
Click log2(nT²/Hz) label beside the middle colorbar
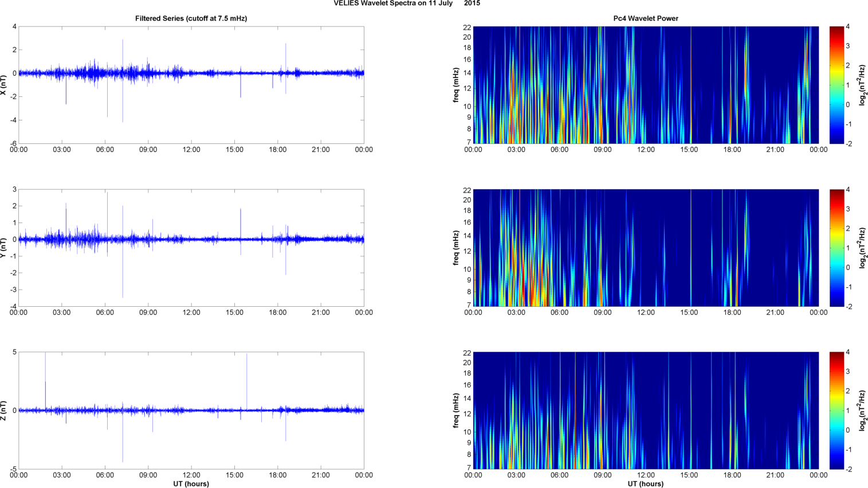click(862, 248)
